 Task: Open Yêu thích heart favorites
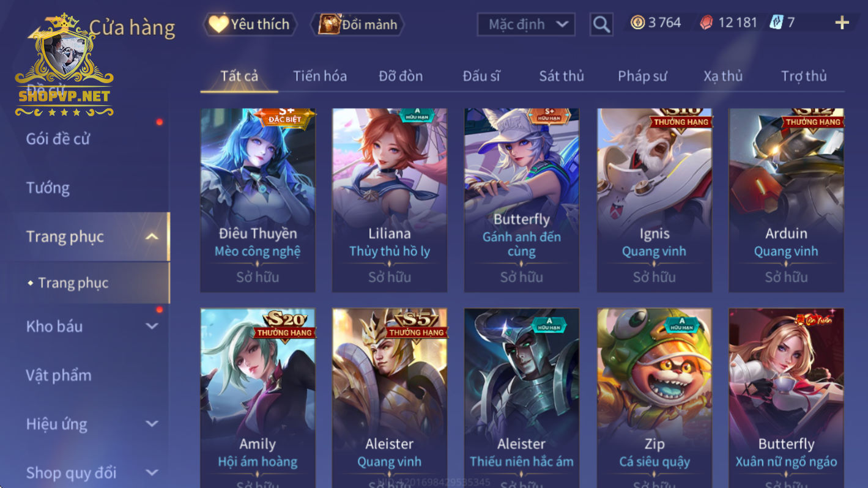point(250,24)
